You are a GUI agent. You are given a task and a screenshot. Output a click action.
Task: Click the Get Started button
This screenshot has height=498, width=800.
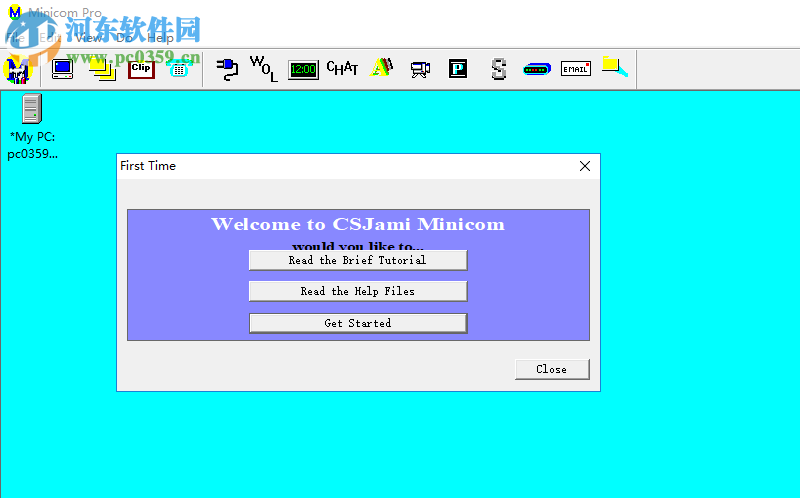click(358, 323)
